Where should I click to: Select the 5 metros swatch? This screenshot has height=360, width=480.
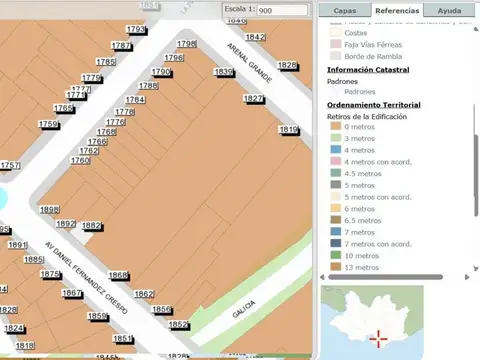tap(336, 185)
